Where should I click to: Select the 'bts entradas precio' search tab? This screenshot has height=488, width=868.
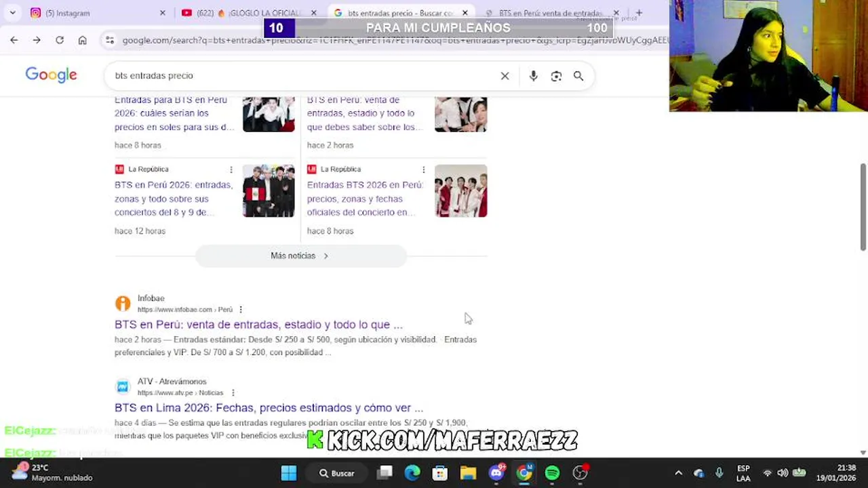point(401,13)
